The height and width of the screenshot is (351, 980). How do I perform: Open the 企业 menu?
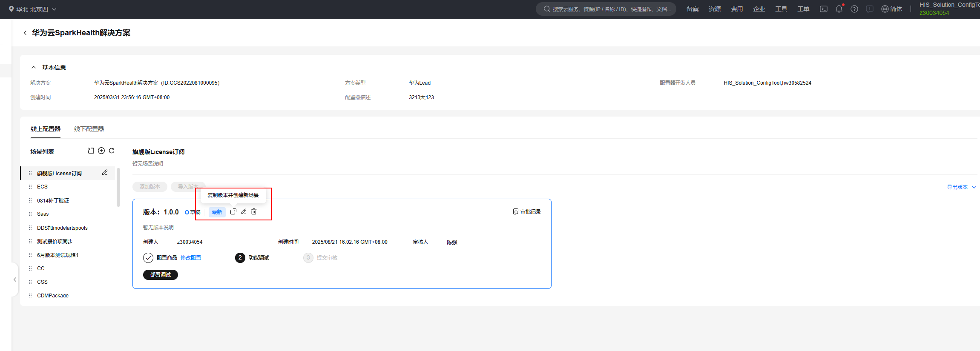coord(759,9)
